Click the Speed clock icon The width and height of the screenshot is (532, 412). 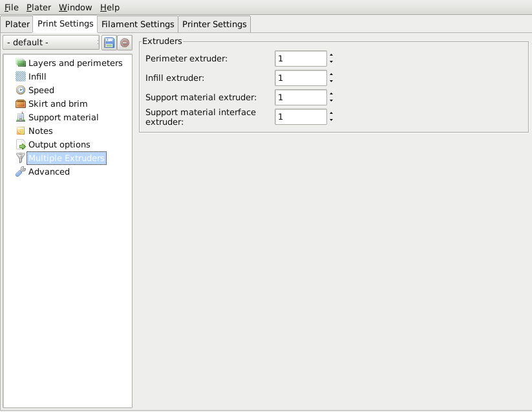pos(21,90)
